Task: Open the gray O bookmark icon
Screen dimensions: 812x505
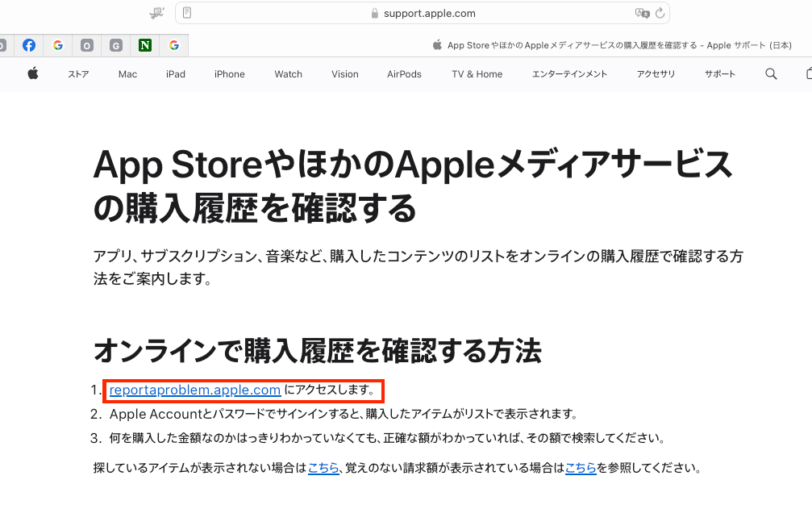Action: [x=86, y=45]
